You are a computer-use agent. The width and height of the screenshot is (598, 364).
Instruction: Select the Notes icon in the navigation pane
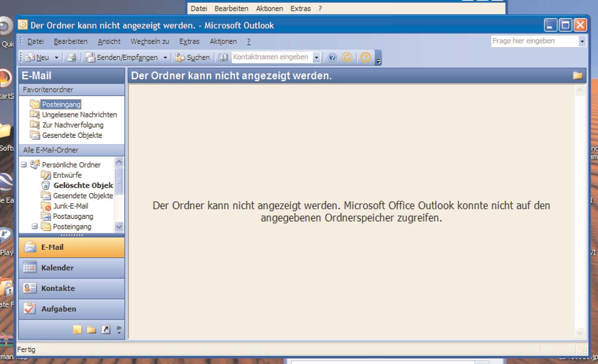point(77,329)
